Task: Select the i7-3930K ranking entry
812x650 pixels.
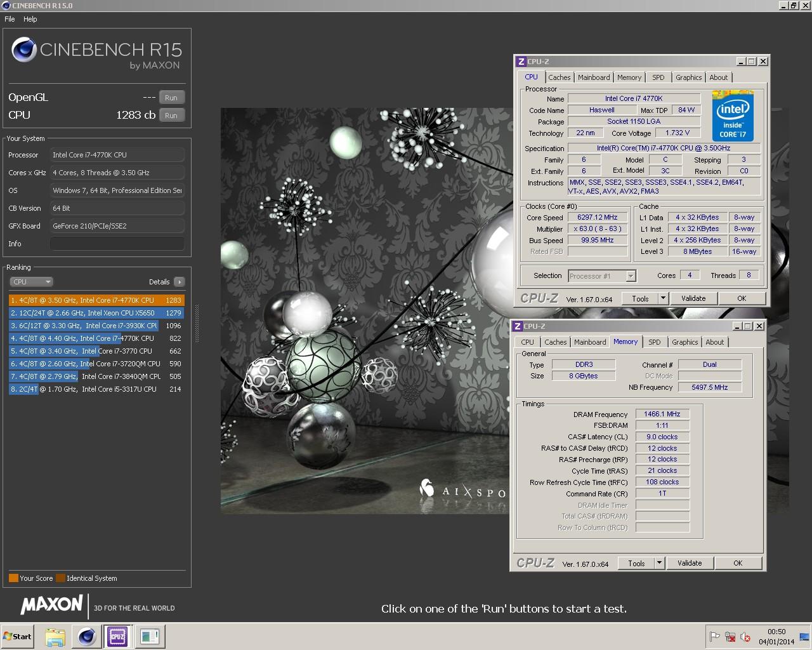Action: pos(96,326)
